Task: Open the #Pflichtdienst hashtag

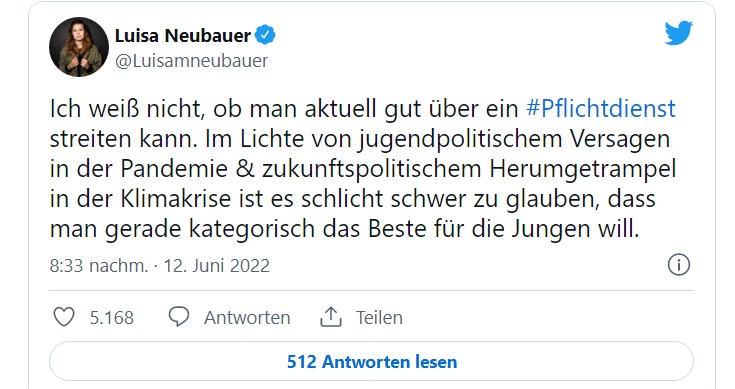Action: click(600, 108)
